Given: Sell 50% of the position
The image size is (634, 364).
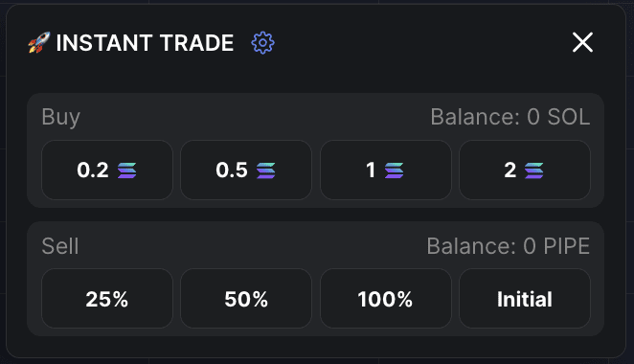Looking at the screenshot, I should click(x=246, y=299).
